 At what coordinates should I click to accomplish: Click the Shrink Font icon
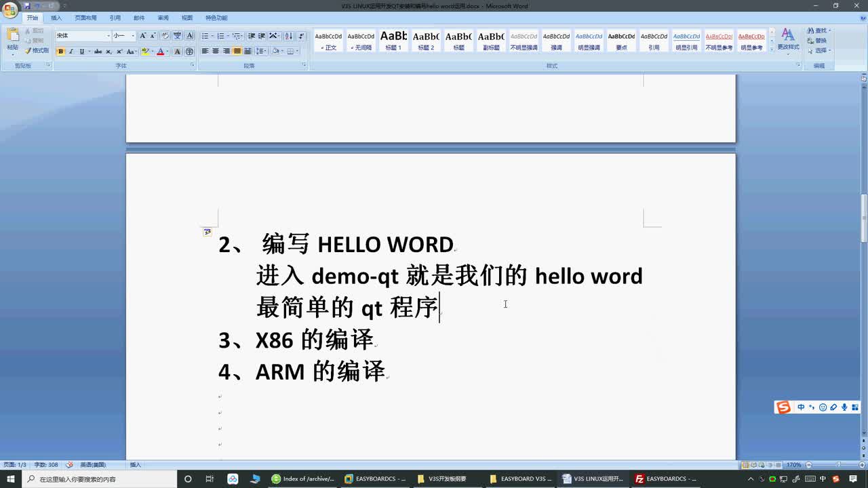point(153,36)
